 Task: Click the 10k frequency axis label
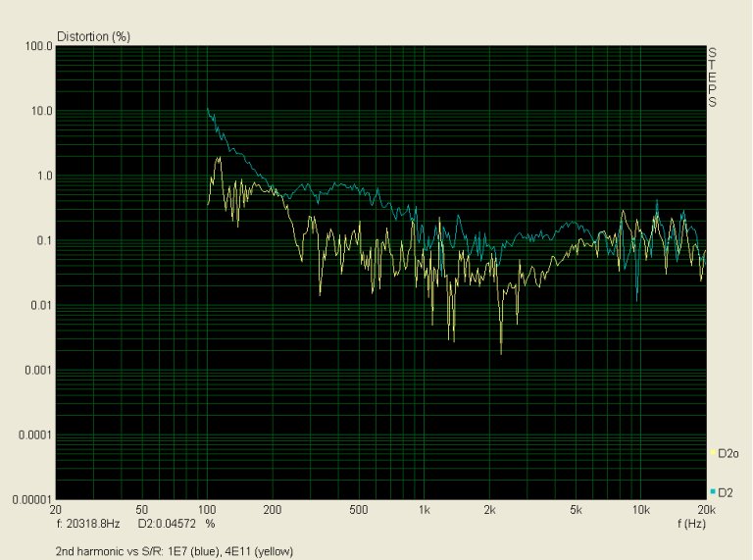click(x=641, y=510)
